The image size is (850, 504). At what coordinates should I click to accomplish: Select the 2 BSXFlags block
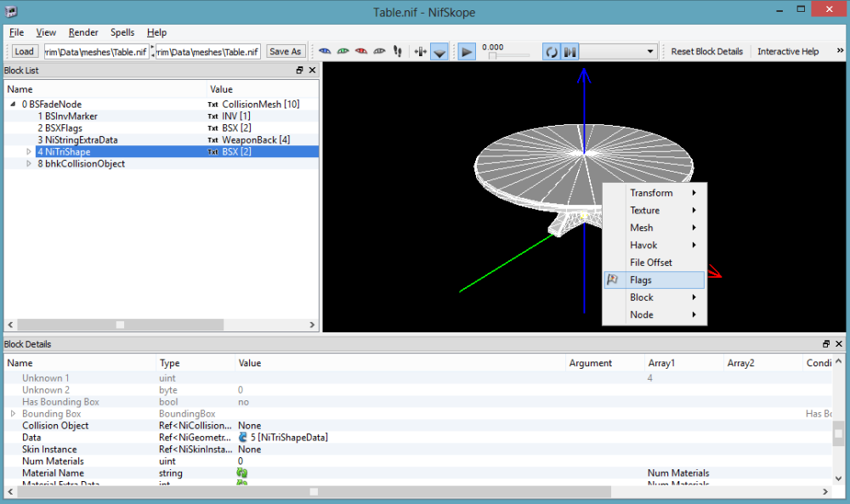(60, 127)
